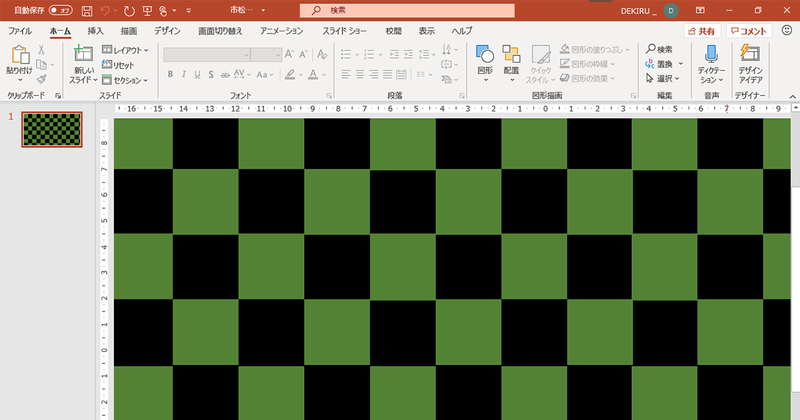
Task: Start ディクテーション dictation microphone
Action: pos(711,56)
